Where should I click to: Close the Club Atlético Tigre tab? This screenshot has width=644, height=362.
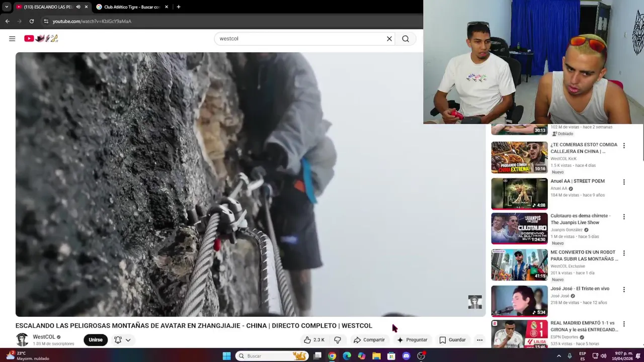point(167,7)
